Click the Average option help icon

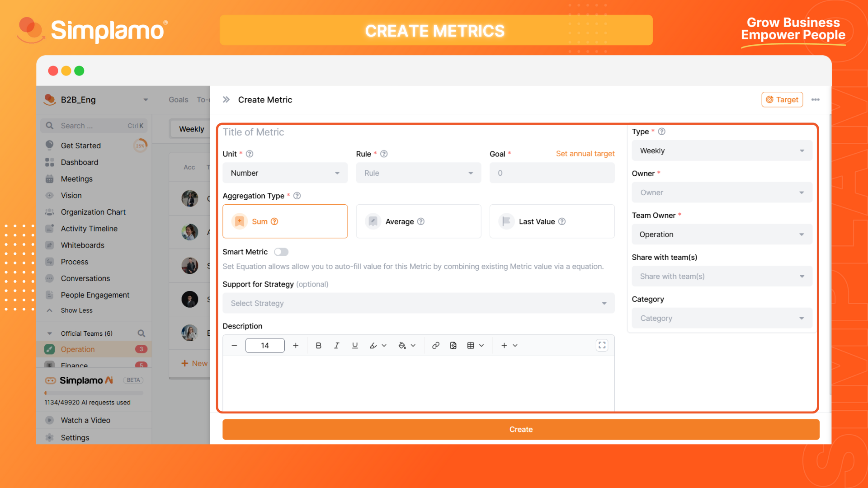(421, 221)
